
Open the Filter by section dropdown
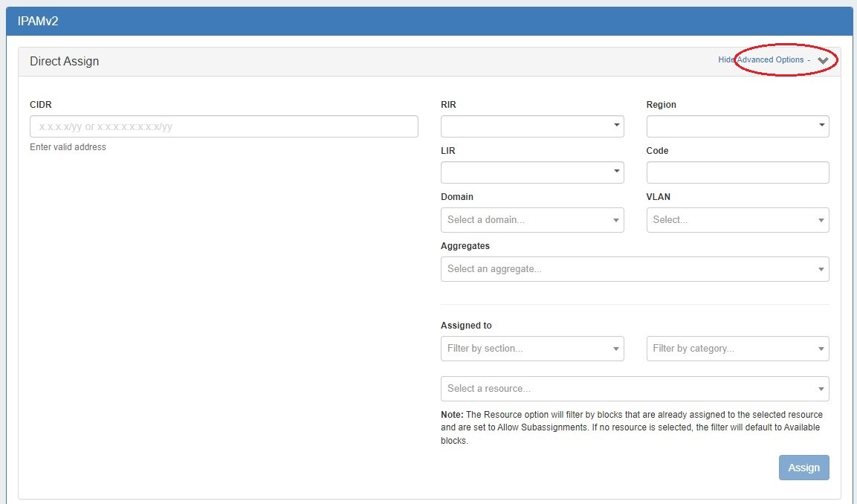[x=531, y=349]
